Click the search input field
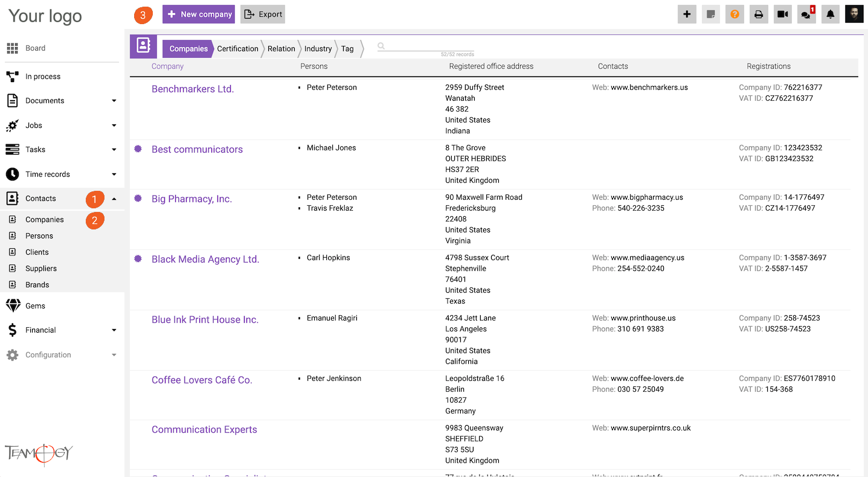This screenshot has width=868, height=477. tap(426, 46)
